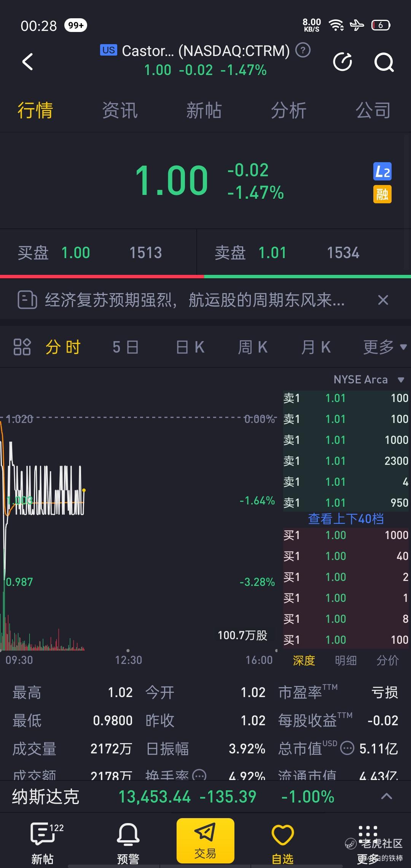The width and height of the screenshot is (411, 868).
Task: Tap the yellow 交易 trade button
Action: click(x=205, y=841)
